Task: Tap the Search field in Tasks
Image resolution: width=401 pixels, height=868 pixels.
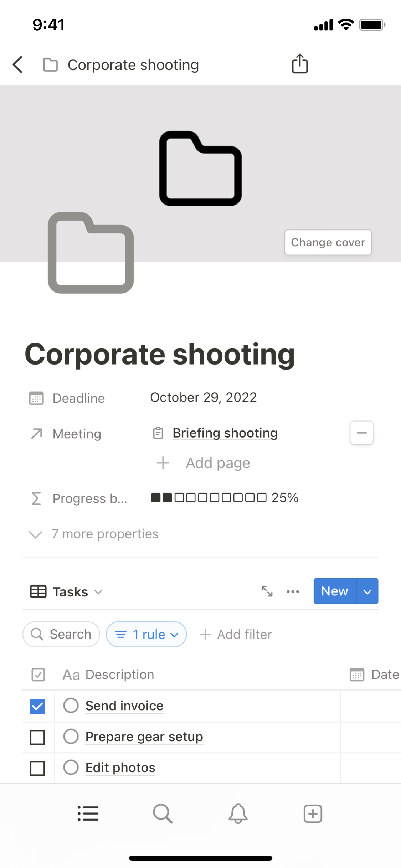Action: (61, 634)
